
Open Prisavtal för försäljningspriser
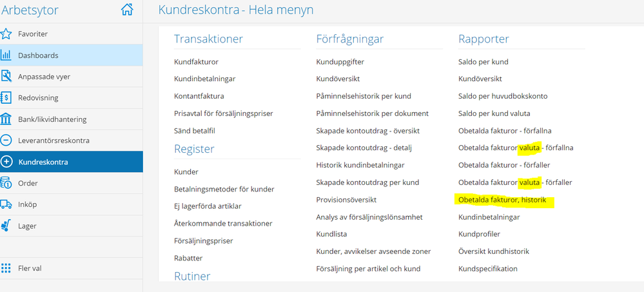coord(224,113)
